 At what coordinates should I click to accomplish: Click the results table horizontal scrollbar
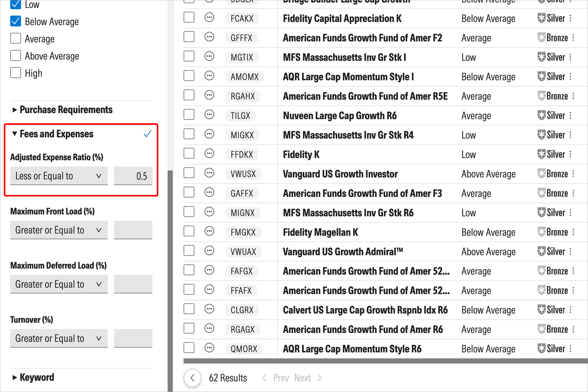(386, 361)
